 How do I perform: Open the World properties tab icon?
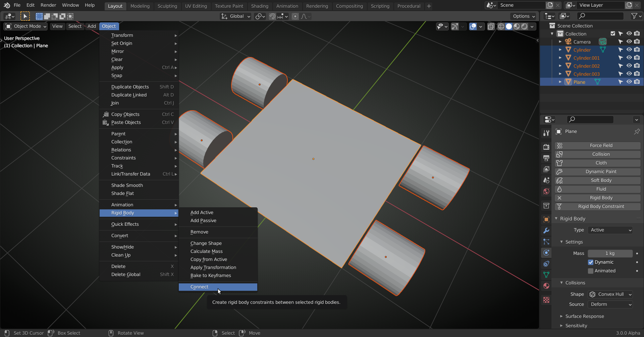click(546, 192)
